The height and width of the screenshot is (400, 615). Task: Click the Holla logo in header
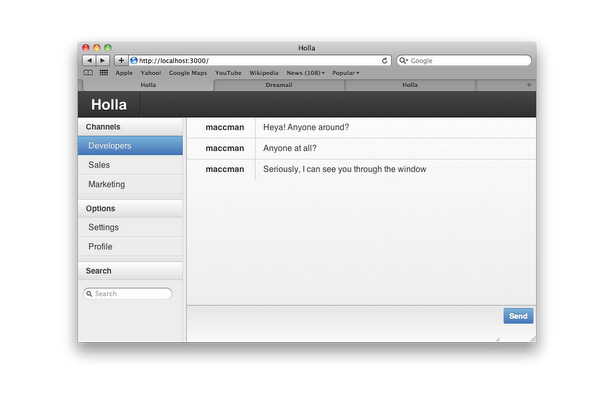pyautogui.click(x=109, y=105)
